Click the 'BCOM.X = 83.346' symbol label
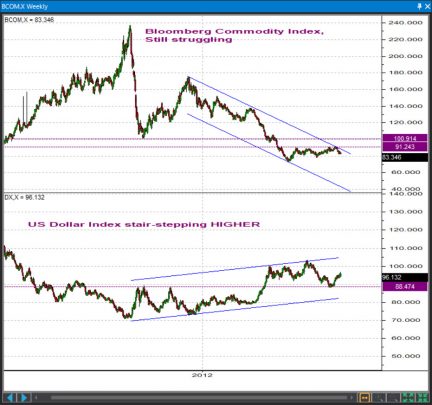Screen dimensions: 432x405 click(x=29, y=20)
